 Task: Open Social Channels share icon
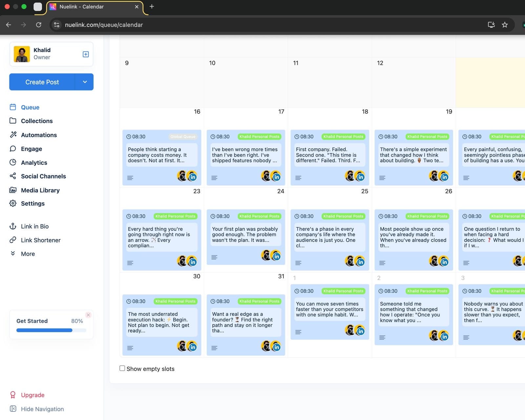click(x=13, y=176)
